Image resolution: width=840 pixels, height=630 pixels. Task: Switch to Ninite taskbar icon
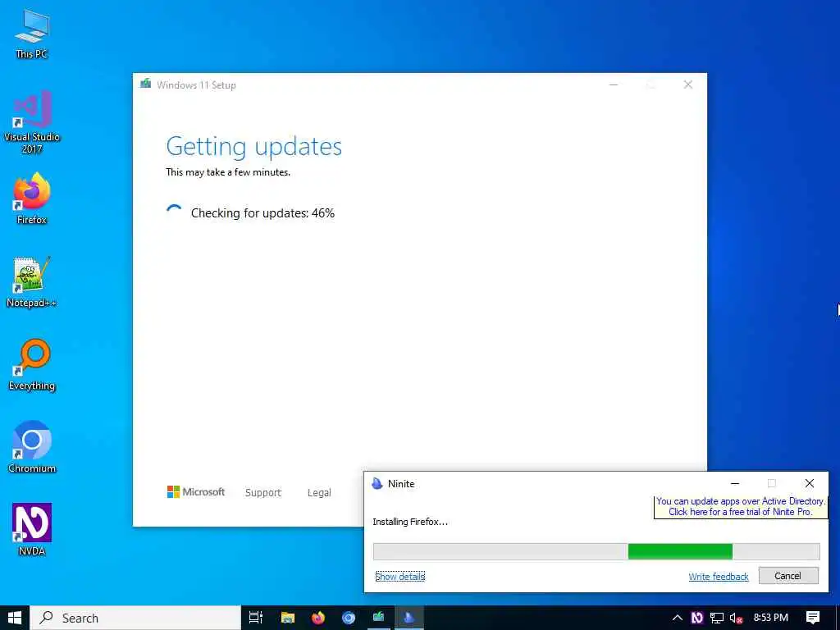[409, 618]
